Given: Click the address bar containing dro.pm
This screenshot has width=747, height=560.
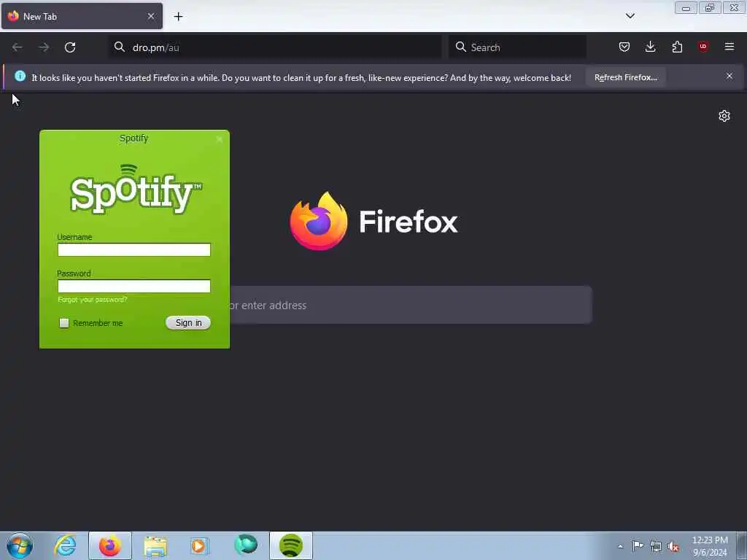Looking at the screenshot, I should pyautogui.click(x=275, y=47).
